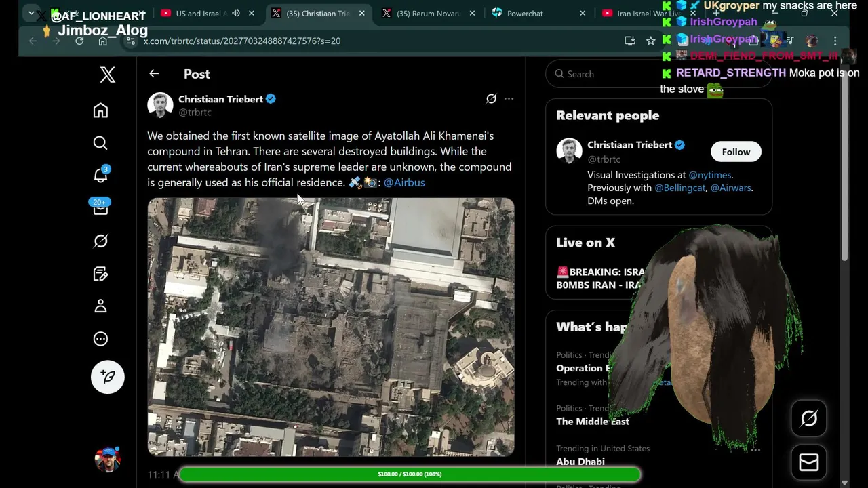Screen dimensions: 868x488
Task: Click the Relevant people heading
Action: point(608,115)
